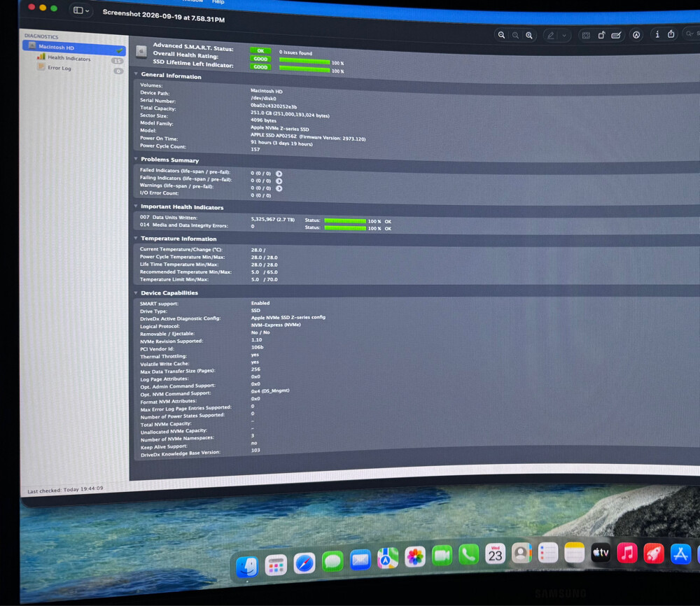The image size is (700, 606).
Task: Click the "Last checked: Today 19:44:09" status text
Action: 65,490
